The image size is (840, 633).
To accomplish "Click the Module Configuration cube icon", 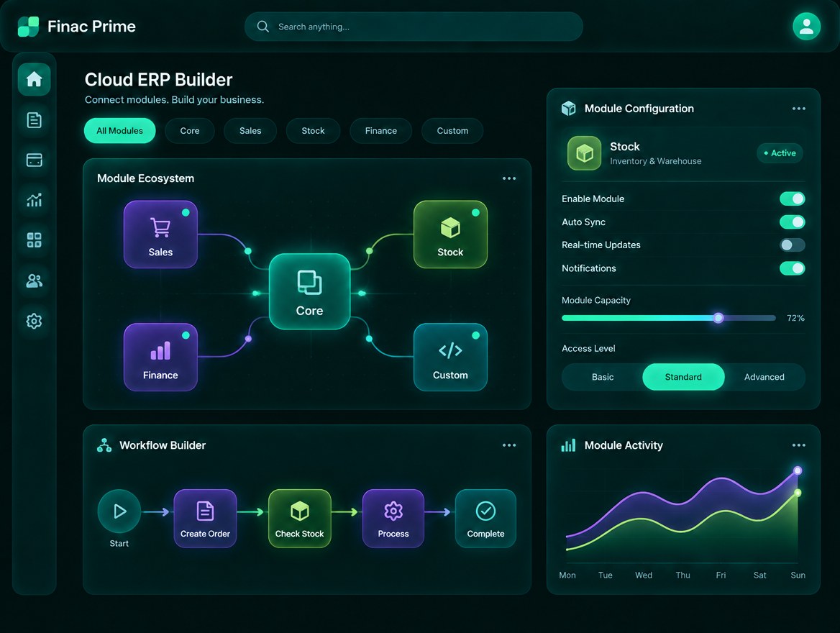I will point(568,109).
